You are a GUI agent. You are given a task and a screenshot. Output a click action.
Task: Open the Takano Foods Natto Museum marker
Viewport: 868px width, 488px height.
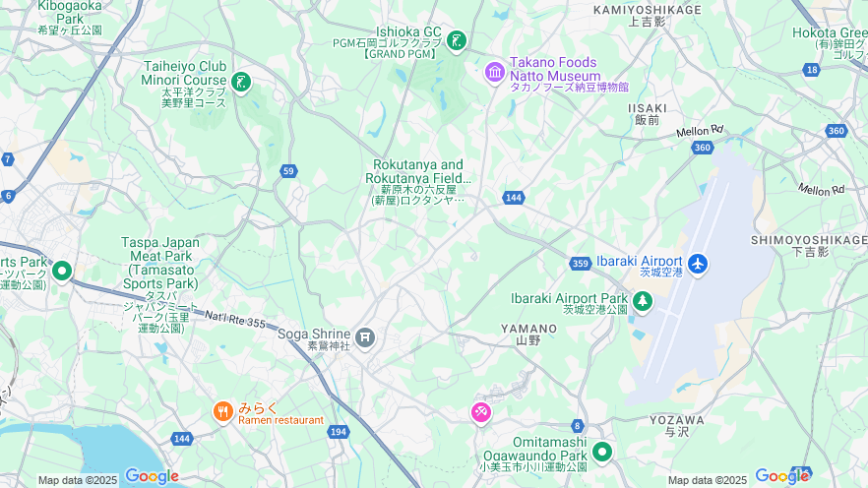coord(494,73)
